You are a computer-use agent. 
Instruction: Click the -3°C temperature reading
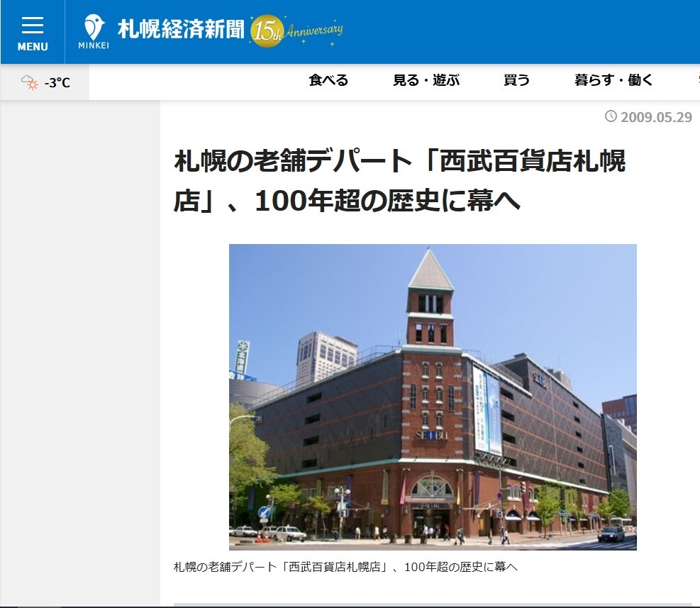coord(57,82)
